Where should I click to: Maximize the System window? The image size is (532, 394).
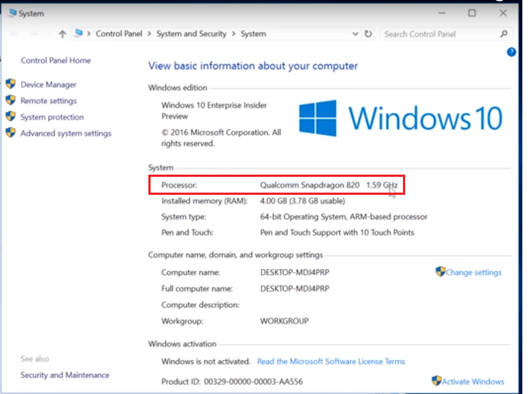(x=472, y=13)
